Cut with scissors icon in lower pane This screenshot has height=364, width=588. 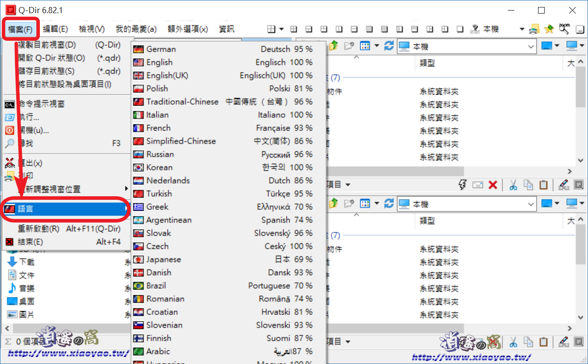click(513, 342)
